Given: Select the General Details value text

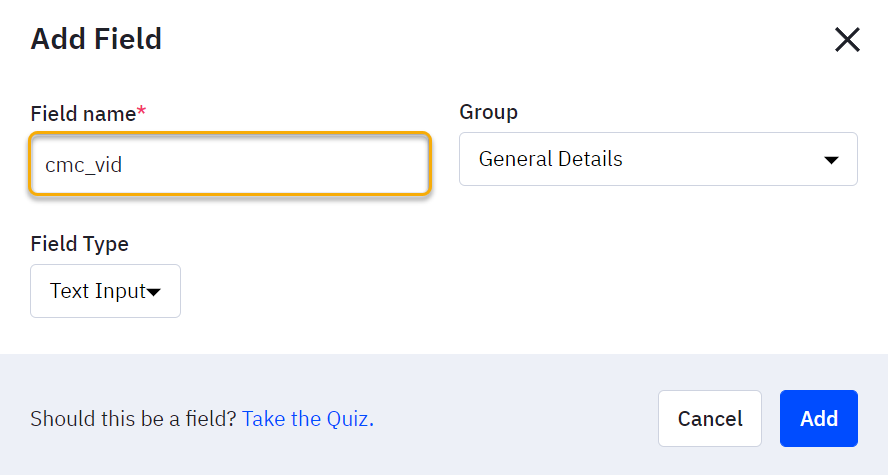Looking at the screenshot, I should pyautogui.click(x=550, y=159).
